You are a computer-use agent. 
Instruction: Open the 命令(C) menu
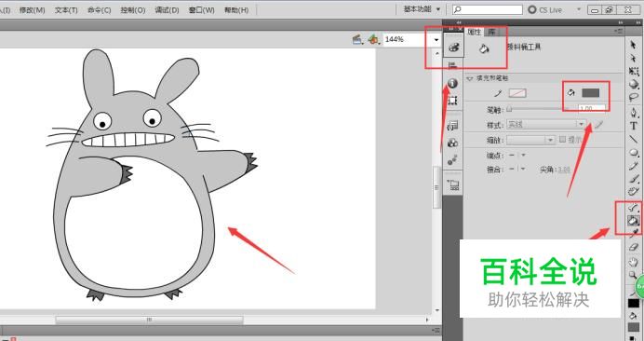point(100,10)
